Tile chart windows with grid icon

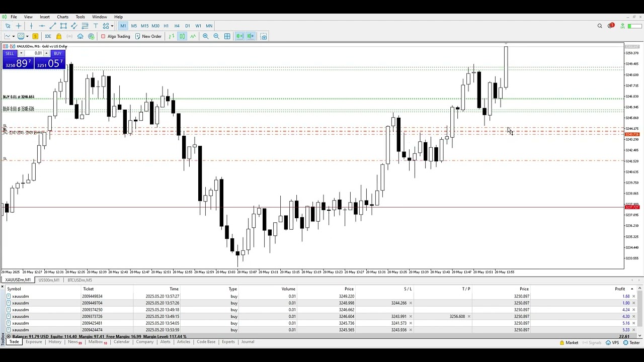click(227, 36)
